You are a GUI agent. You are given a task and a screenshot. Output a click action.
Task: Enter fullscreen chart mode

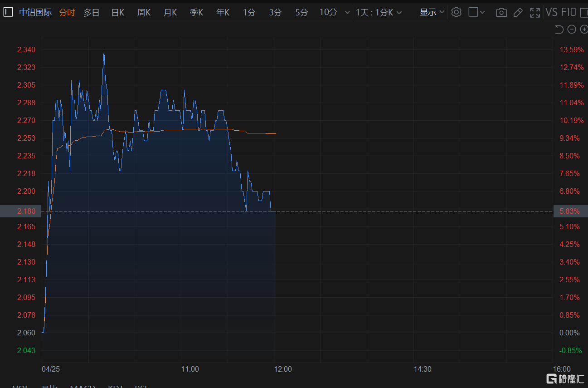pyautogui.click(x=535, y=12)
